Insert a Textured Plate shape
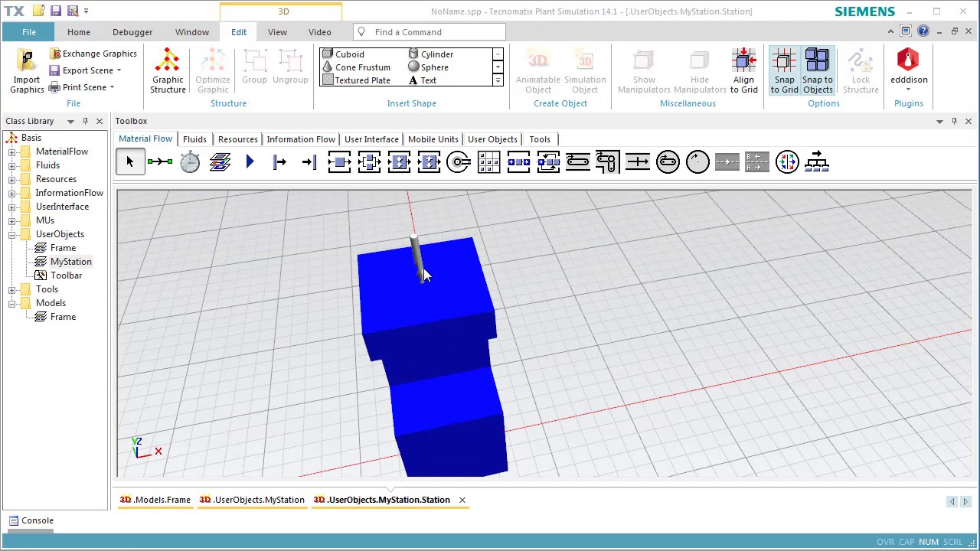The width and height of the screenshot is (980, 551). pyautogui.click(x=356, y=80)
